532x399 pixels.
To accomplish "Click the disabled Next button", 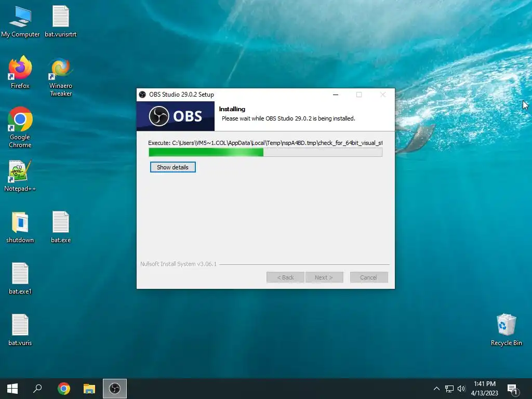I will click(324, 277).
